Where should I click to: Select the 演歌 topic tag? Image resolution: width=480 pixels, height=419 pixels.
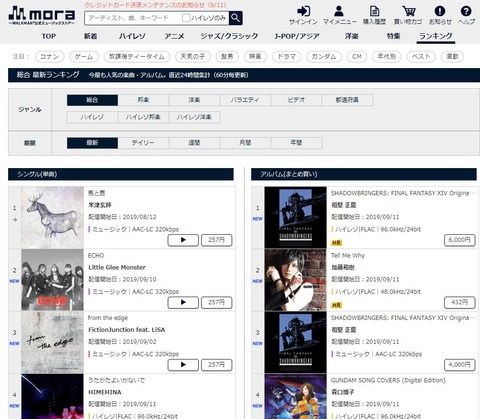(452, 56)
